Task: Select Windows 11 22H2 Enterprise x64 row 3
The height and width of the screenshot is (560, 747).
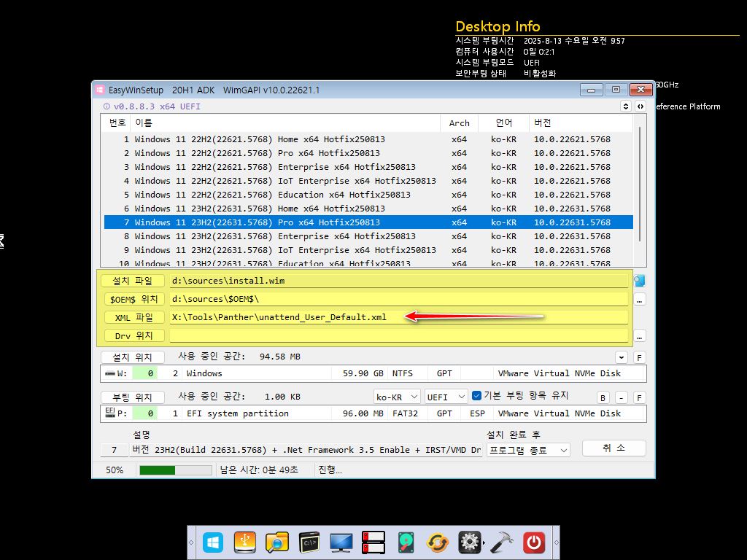Action: point(368,167)
